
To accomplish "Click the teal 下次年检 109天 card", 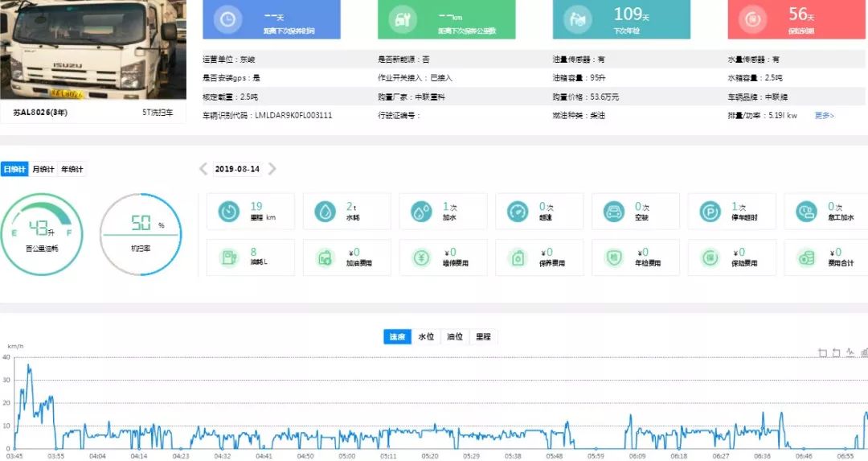I will (621, 19).
